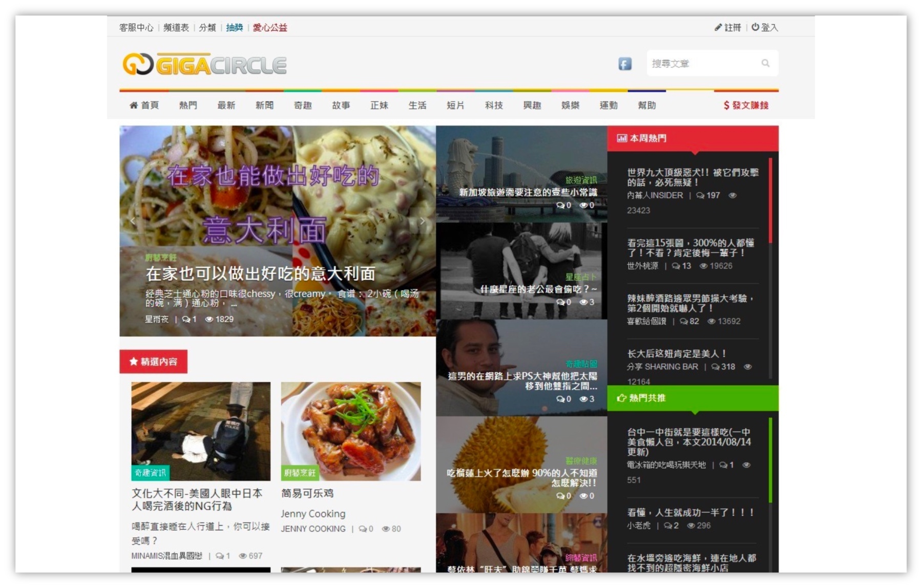Select the 故事 navigation item
Screen dimensions: 922x588
[341, 106]
